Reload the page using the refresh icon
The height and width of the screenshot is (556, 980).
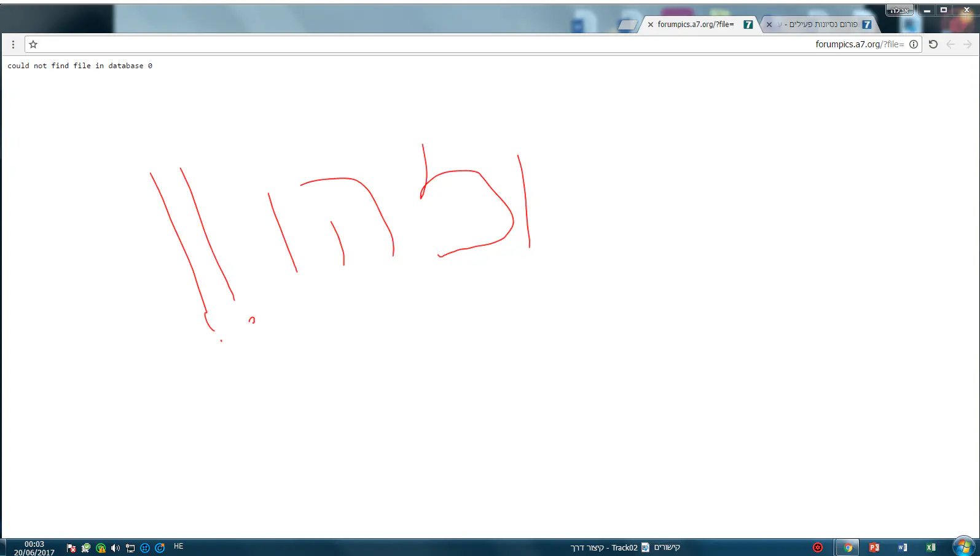(x=933, y=44)
